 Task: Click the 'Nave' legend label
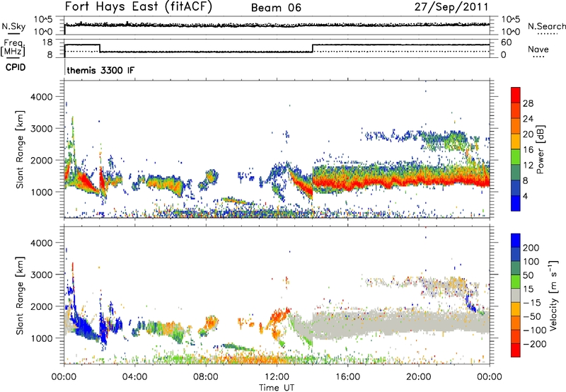[538, 49]
